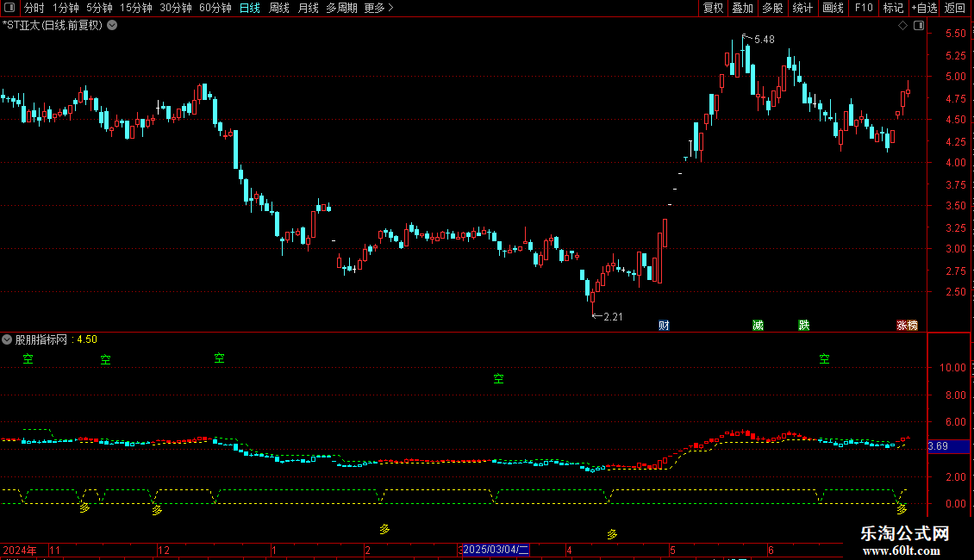Click the 11 month marker on timeline

[x=55, y=550]
